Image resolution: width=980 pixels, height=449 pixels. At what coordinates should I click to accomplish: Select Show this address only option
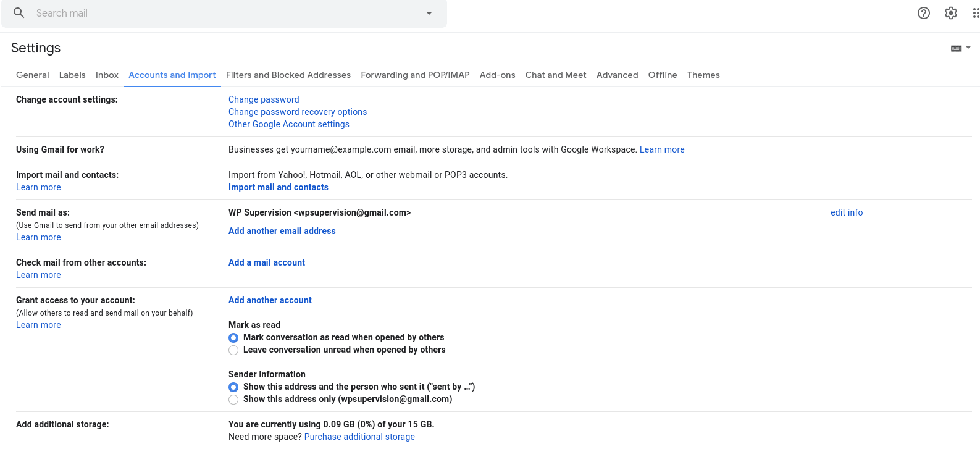[233, 399]
